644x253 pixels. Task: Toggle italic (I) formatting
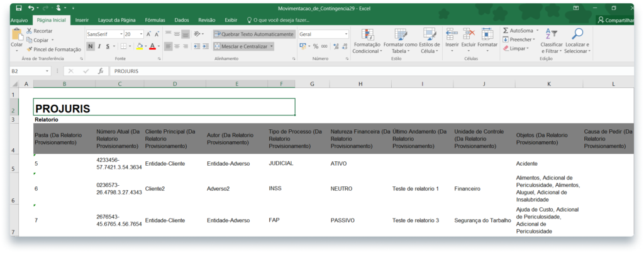coord(99,46)
